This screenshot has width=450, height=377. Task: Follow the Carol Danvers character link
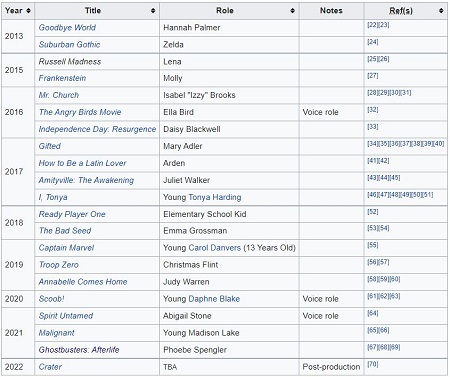tap(215, 248)
